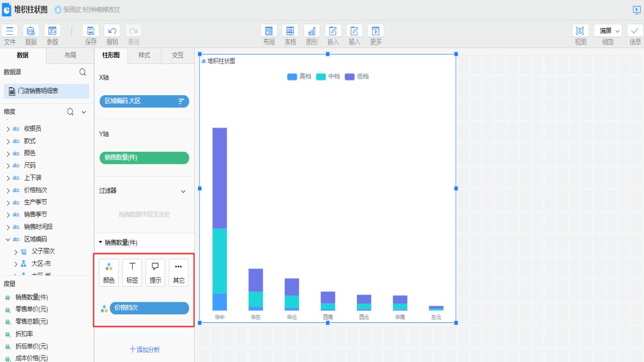
Task: Click the search icon next to 数据源
Action: point(83,72)
